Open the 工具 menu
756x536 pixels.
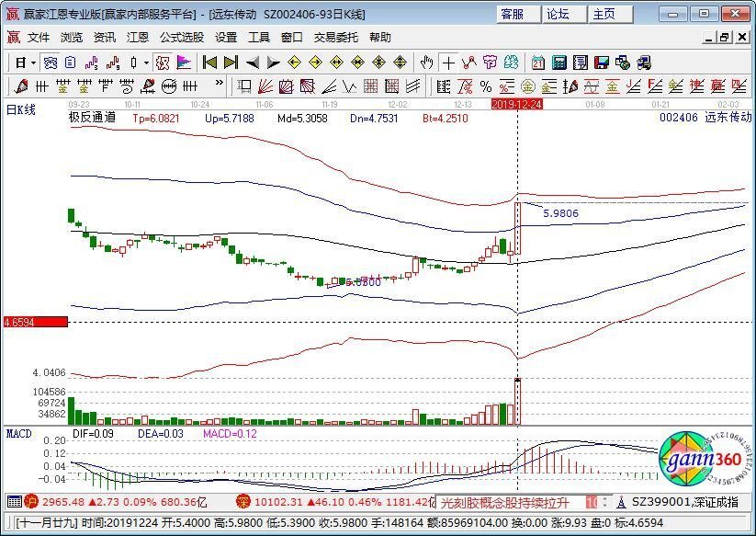259,37
